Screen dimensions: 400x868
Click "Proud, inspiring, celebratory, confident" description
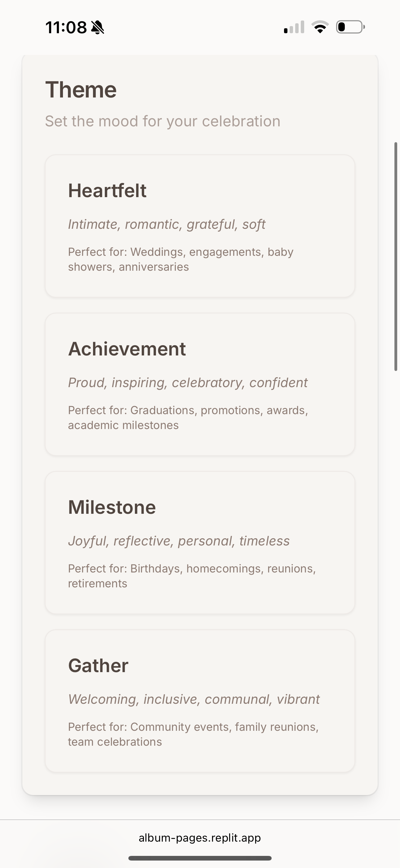188,383
